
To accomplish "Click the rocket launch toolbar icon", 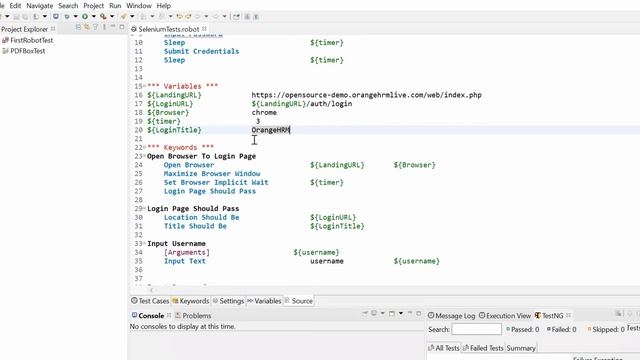I will coord(123,16).
